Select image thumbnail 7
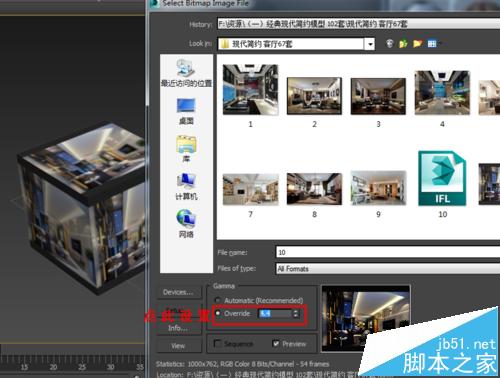 click(x=250, y=195)
